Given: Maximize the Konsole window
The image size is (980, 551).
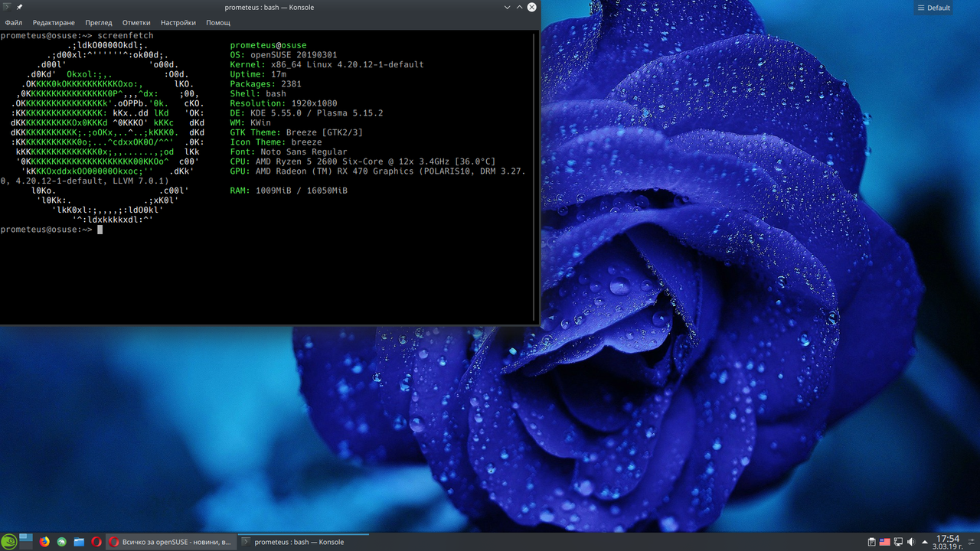Looking at the screenshot, I should pyautogui.click(x=519, y=7).
